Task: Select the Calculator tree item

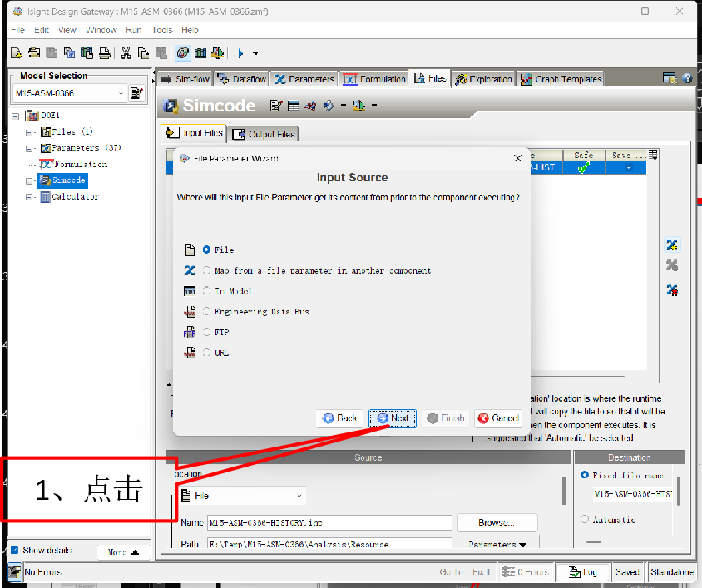Action: tap(75, 197)
